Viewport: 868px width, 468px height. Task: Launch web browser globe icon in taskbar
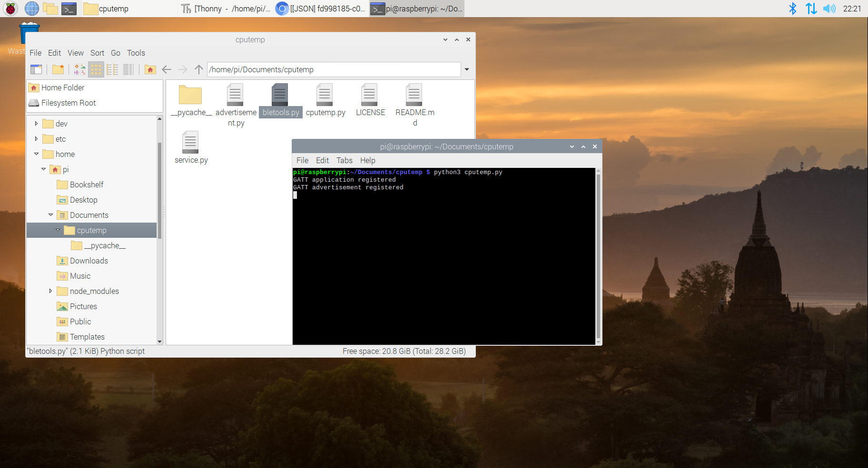(x=31, y=9)
